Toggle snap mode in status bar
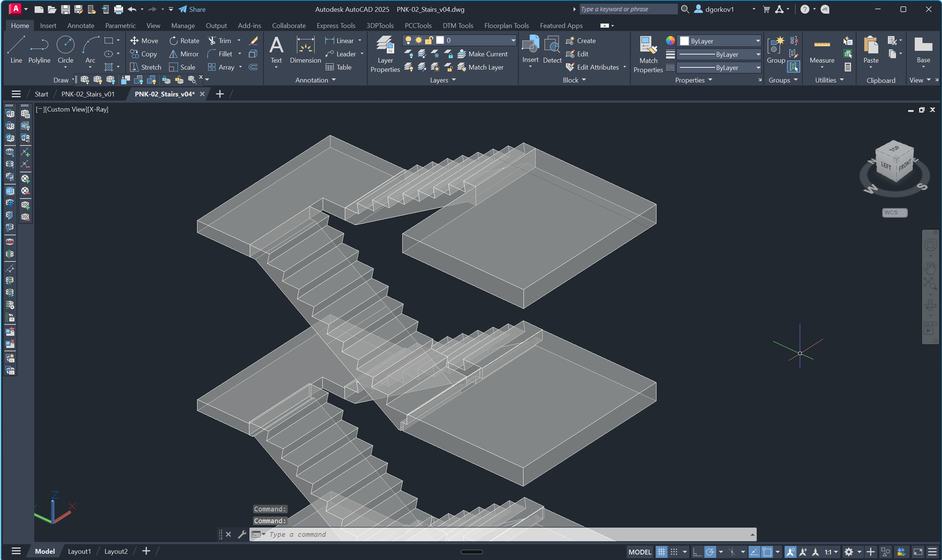 (x=673, y=552)
